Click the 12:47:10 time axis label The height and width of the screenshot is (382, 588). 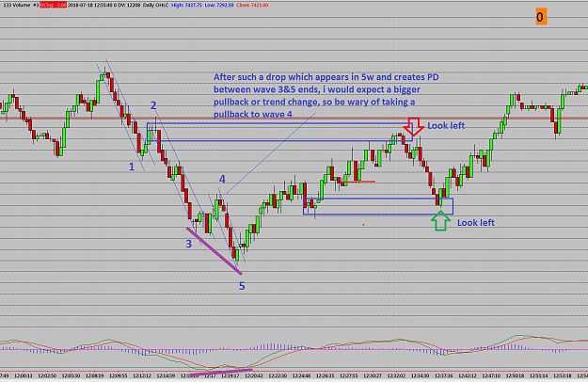point(491,375)
